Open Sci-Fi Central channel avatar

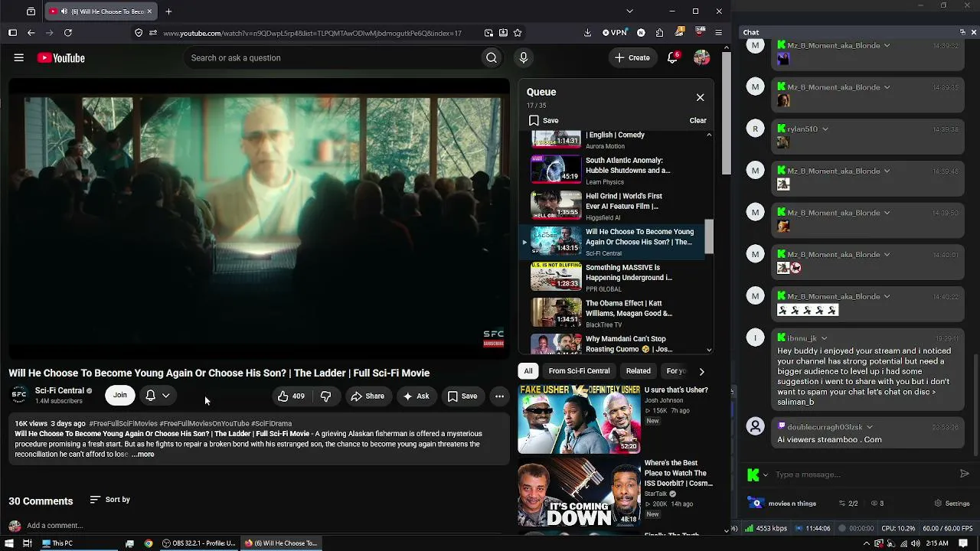click(19, 395)
